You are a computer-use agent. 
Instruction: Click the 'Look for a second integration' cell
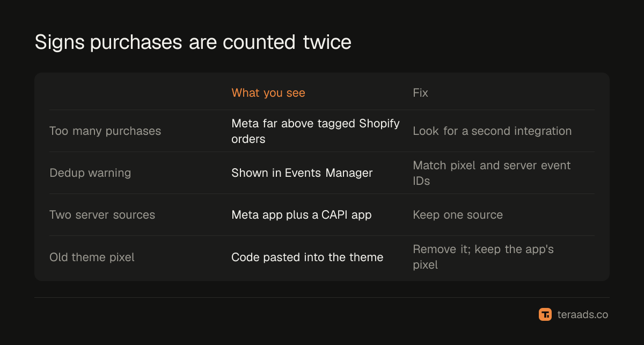(x=492, y=131)
